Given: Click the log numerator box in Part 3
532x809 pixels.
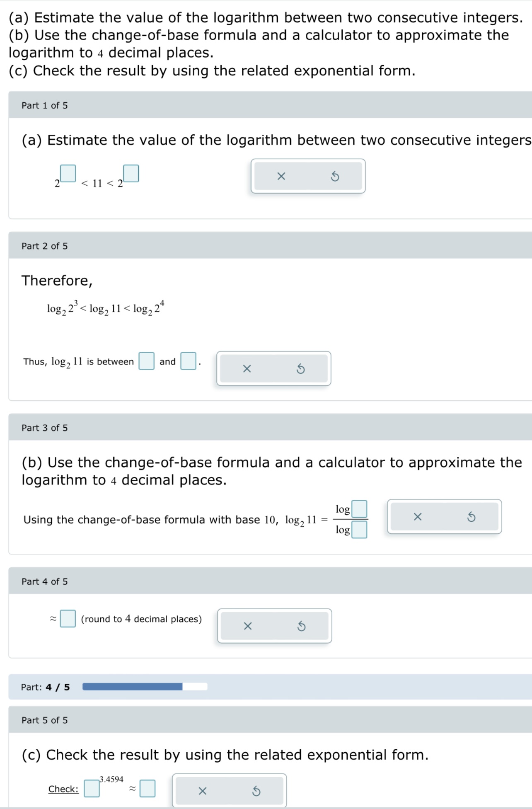Looking at the screenshot, I should click(360, 508).
